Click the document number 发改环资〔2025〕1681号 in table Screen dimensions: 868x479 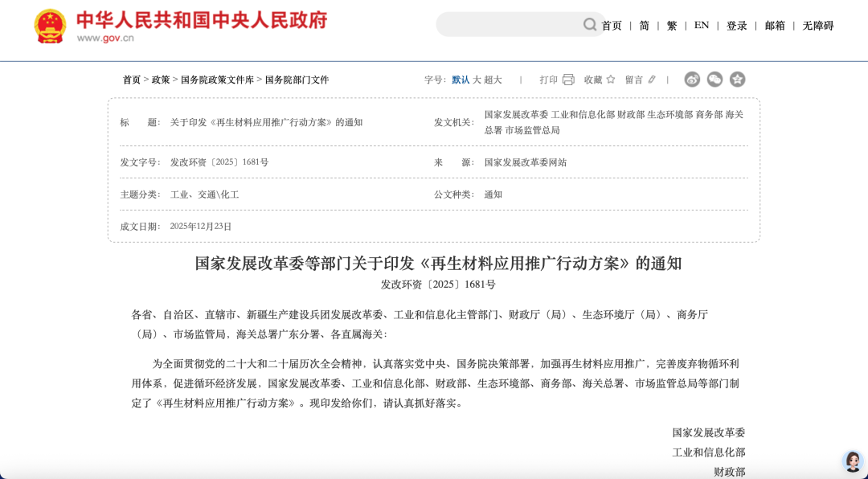pyautogui.click(x=219, y=162)
